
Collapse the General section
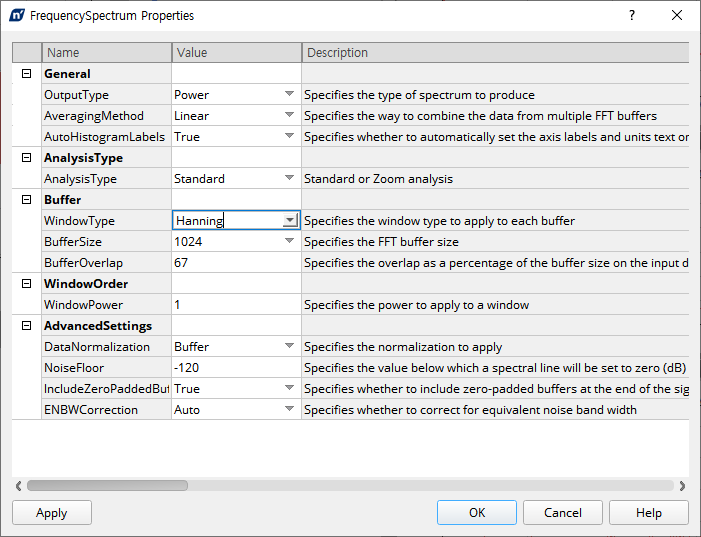[x=26, y=73]
